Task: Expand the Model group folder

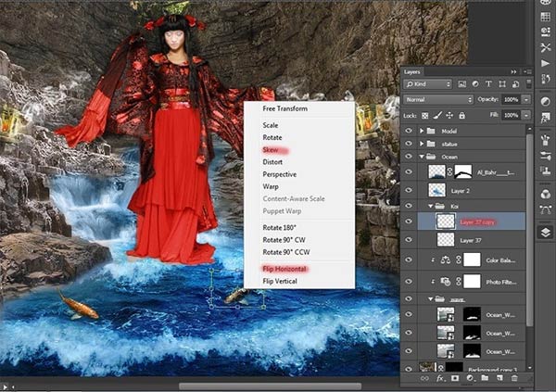Action: click(x=422, y=131)
